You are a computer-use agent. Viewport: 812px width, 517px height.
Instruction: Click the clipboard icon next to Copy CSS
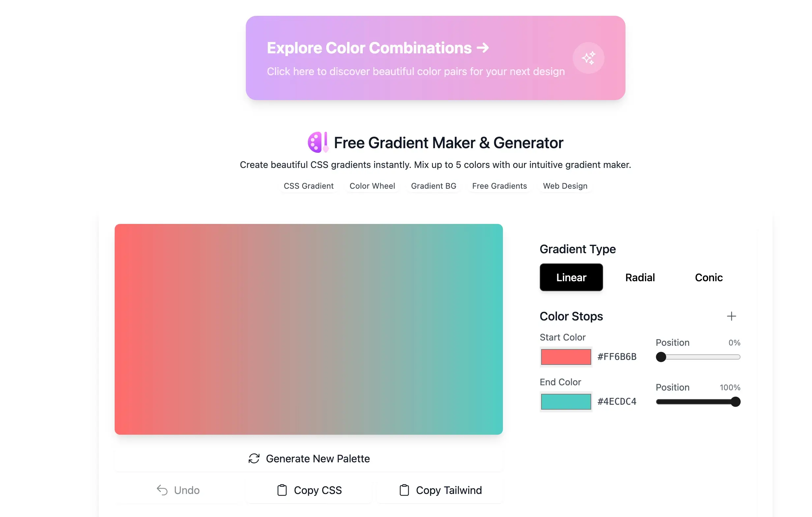click(282, 490)
